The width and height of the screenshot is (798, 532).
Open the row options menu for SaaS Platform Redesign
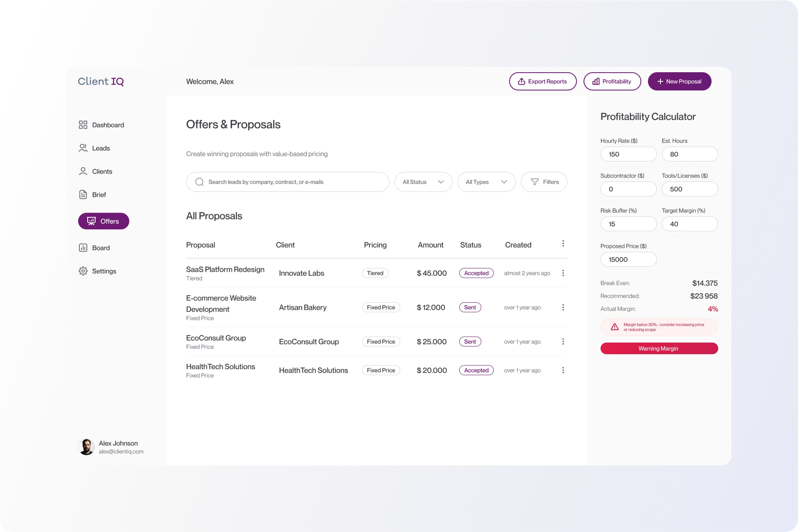563,273
